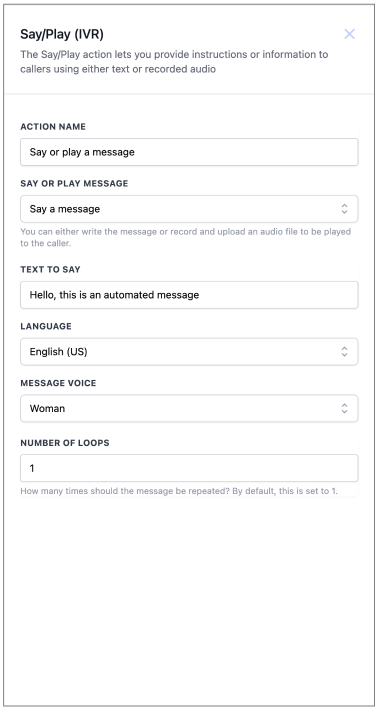This screenshot has height=709, width=381.
Task: Click the up-down chevron icon beside Say a message
Action: coord(344,209)
